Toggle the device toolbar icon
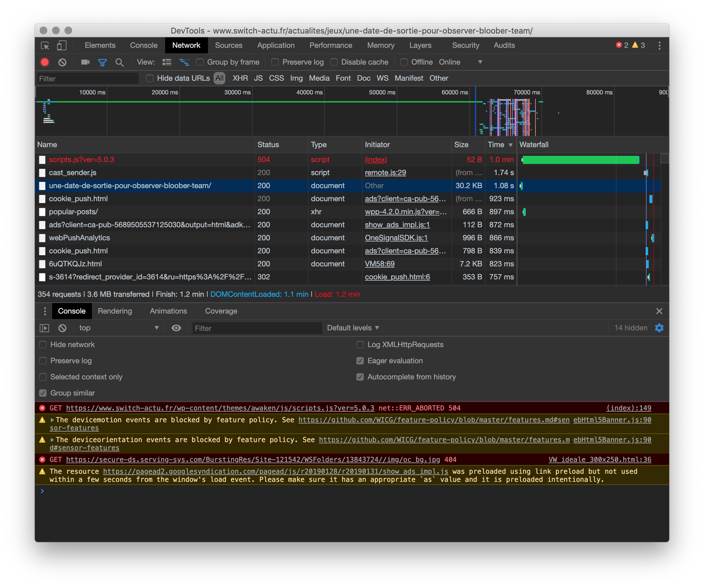The width and height of the screenshot is (704, 588). click(x=62, y=46)
